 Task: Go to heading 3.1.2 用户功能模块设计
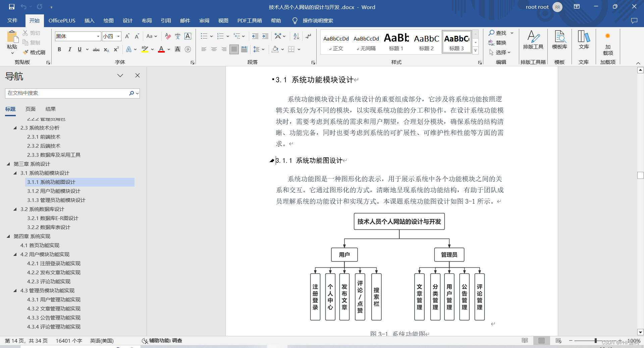(54, 191)
